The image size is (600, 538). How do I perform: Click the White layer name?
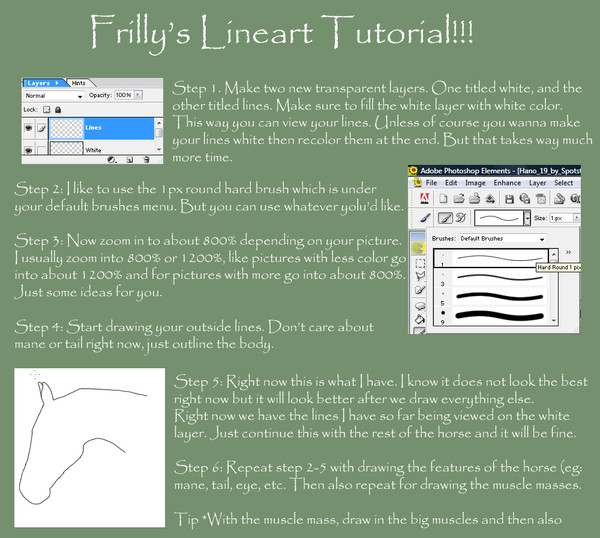pyautogui.click(x=93, y=150)
